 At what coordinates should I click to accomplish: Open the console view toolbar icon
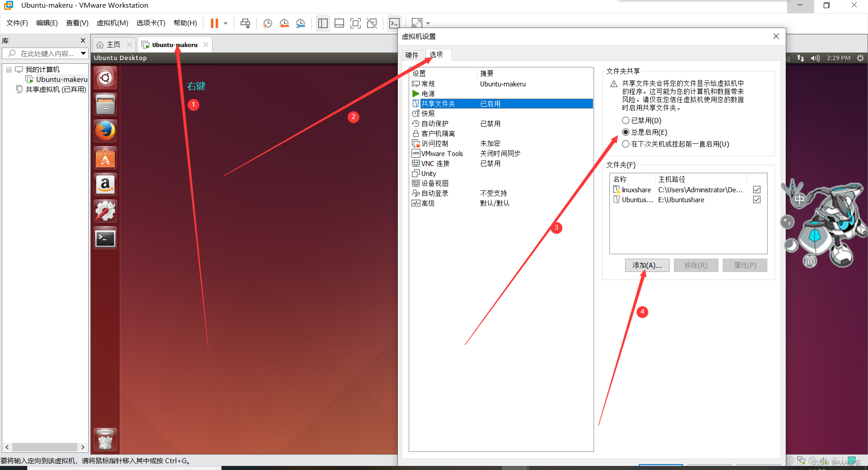click(x=394, y=23)
